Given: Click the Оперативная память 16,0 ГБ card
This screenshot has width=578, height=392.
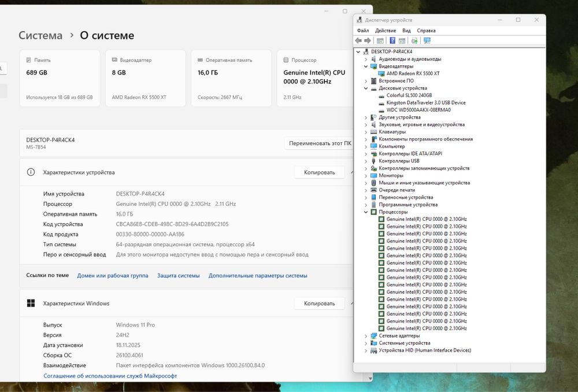Looking at the screenshot, I should (x=231, y=79).
